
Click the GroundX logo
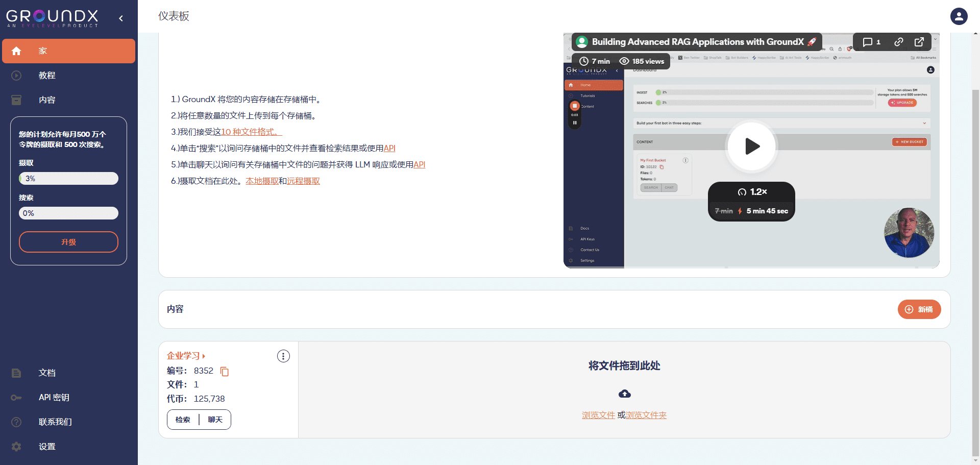point(52,18)
